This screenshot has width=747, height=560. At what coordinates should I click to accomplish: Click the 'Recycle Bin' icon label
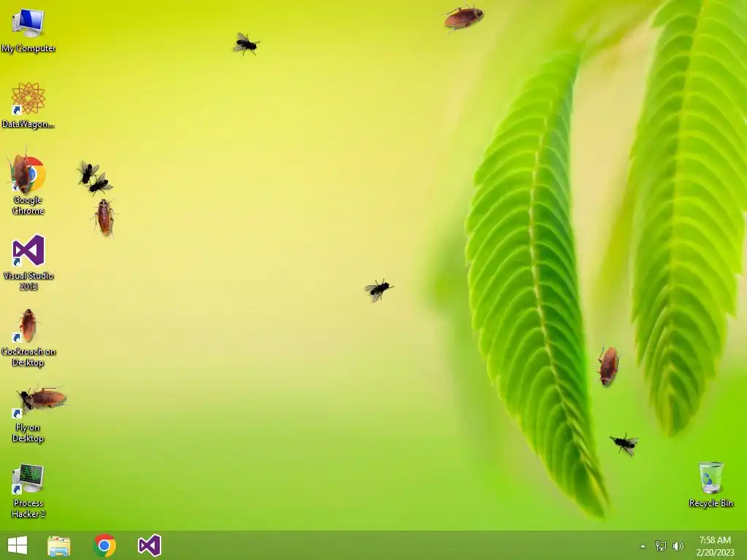711,503
